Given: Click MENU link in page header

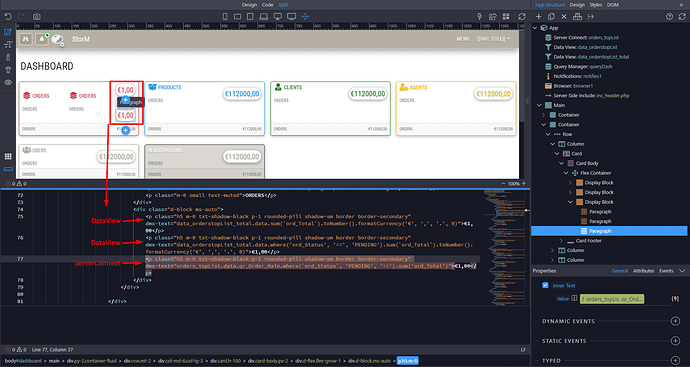Looking at the screenshot, I should coord(462,39).
